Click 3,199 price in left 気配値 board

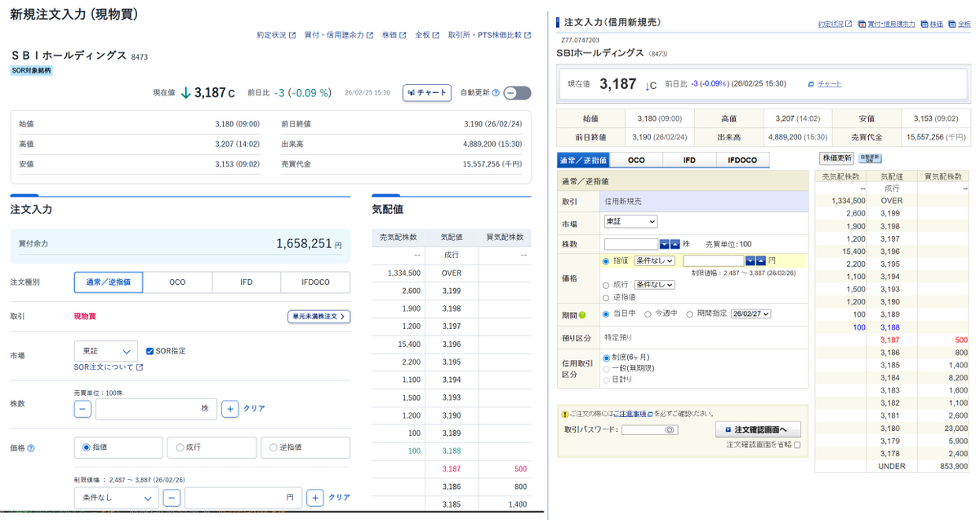452,291
